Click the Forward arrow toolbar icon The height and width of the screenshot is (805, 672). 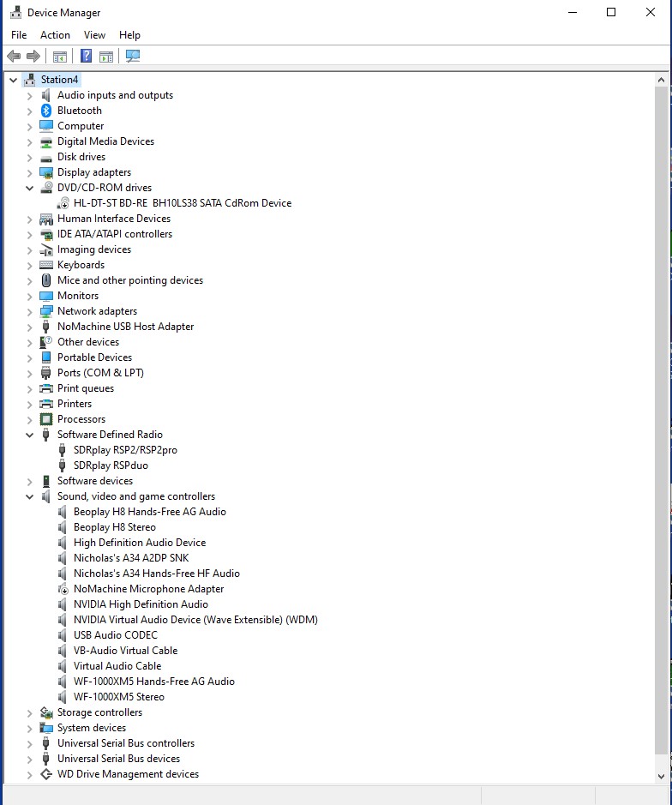(33, 56)
